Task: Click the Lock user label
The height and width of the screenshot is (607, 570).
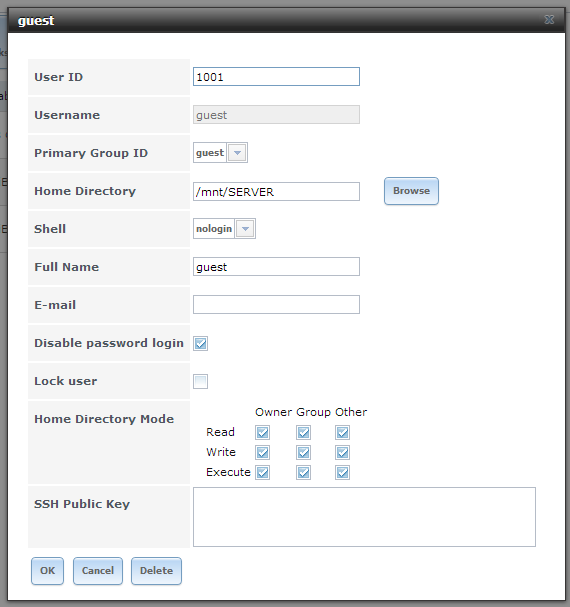Action: pos(65,381)
